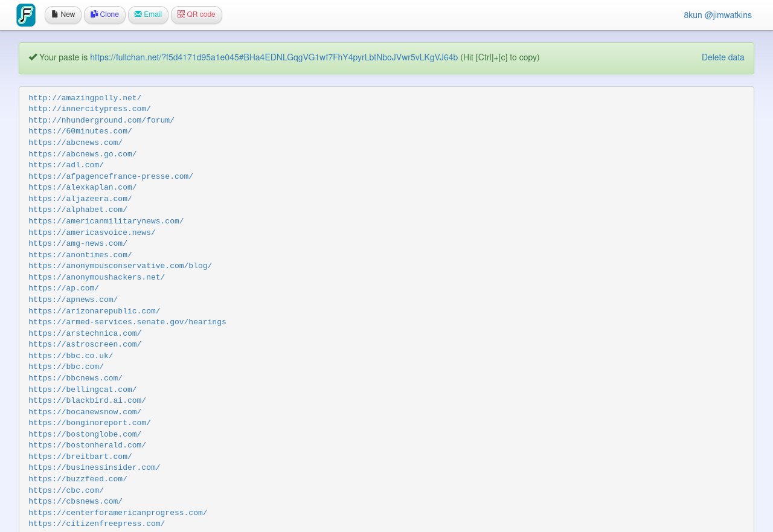Open the amg-news.com link
Image resolution: width=773 pixels, height=532 pixels.
[78, 243]
